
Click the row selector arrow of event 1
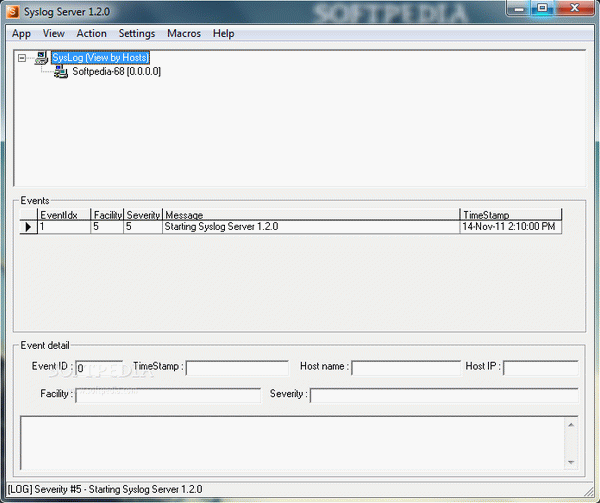[28, 227]
